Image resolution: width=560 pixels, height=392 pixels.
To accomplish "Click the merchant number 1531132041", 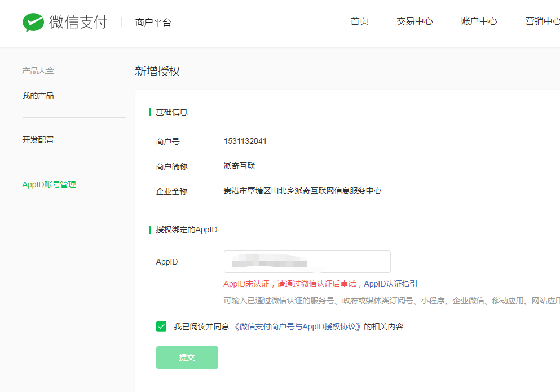I will 245,141.
